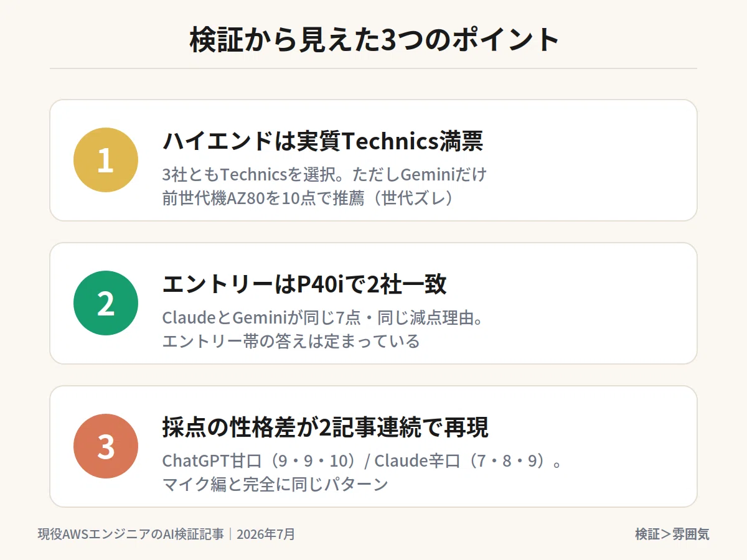Click the orange number 3 circle
Screen dimensions: 747x560
point(106,446)
